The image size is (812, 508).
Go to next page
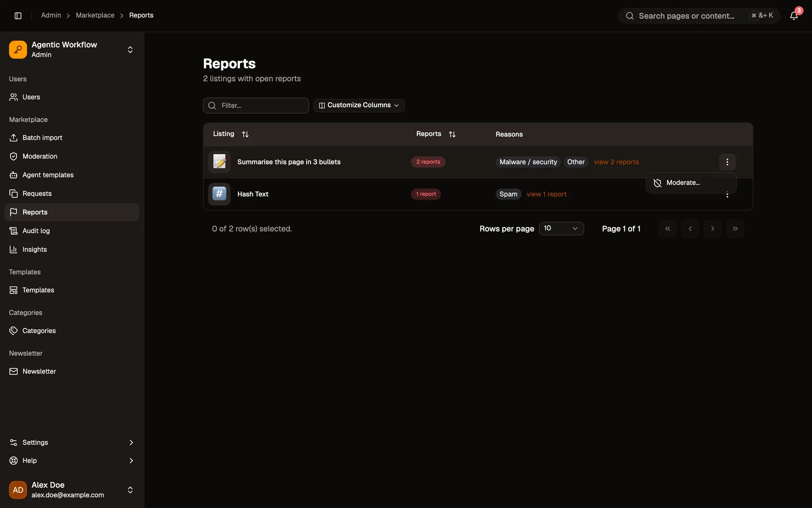click(x=713, y=228)
